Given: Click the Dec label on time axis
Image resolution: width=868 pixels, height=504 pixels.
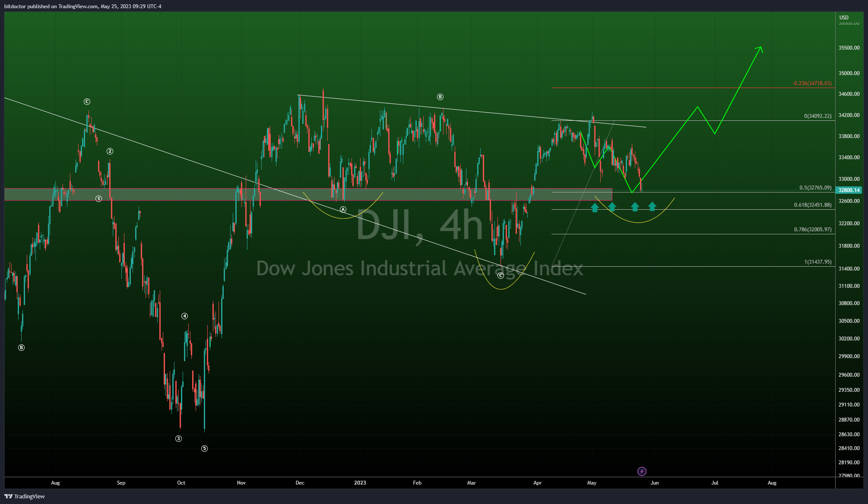Looking at the screenshot, I should coord(300,483).
